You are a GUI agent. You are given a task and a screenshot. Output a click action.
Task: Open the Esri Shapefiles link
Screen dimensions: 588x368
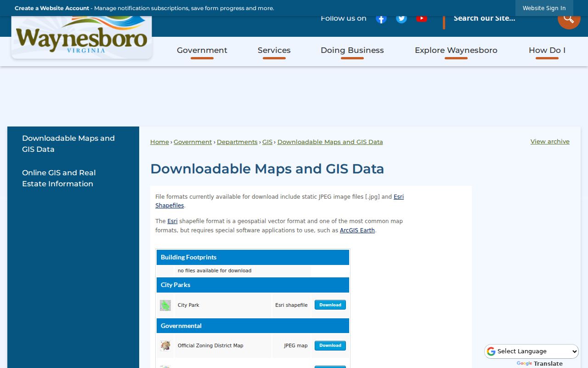279,201
